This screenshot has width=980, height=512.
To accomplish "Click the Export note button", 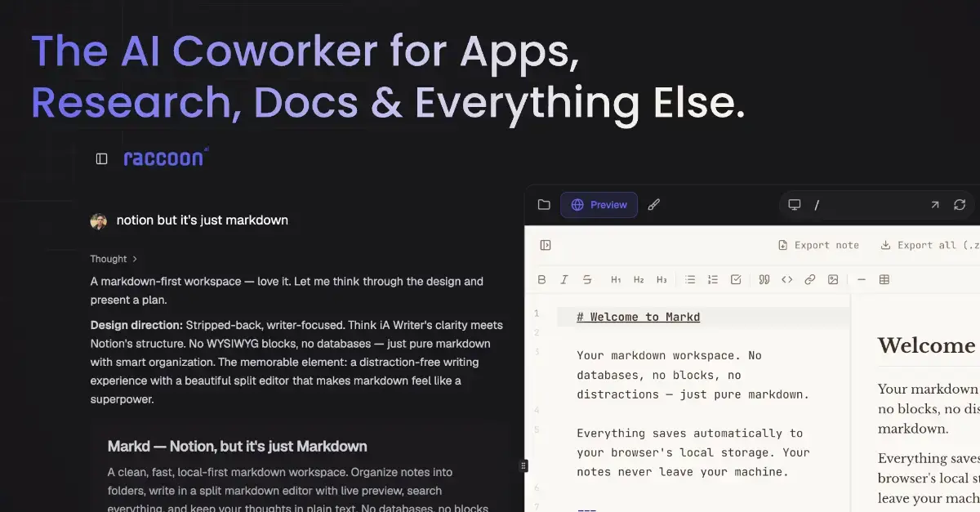I will (x=817, y=245).
